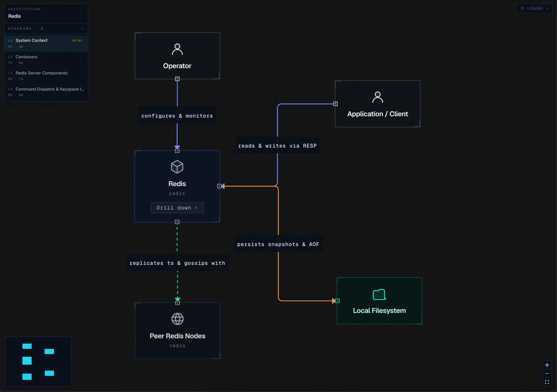
Task: Click the Application / Client person icon
Action: tap(377, 98)
